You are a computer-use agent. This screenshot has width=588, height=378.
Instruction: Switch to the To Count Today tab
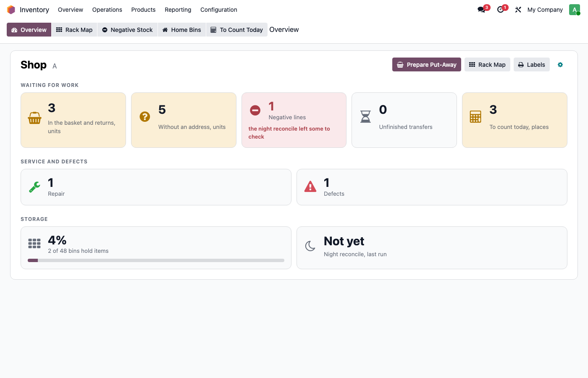(x=237, y=30)
